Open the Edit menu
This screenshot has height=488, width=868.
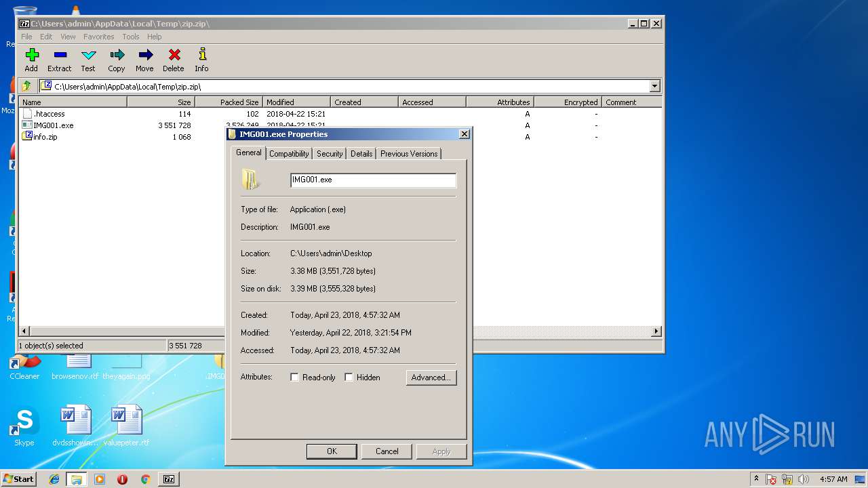coord(46,37)
